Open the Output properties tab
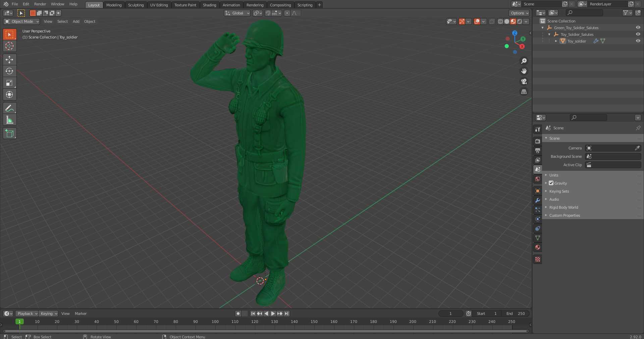The image size is (644, 339). coord(538,150)
